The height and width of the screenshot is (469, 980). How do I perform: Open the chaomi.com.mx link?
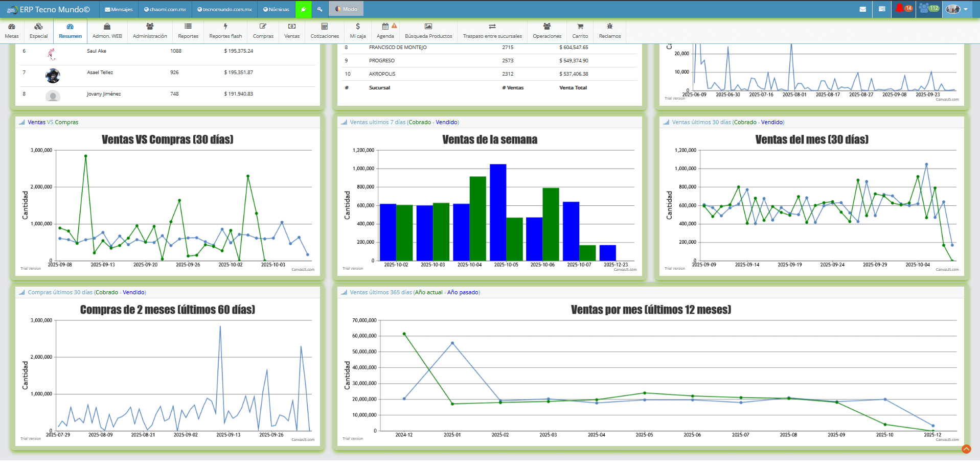[165, 9]
